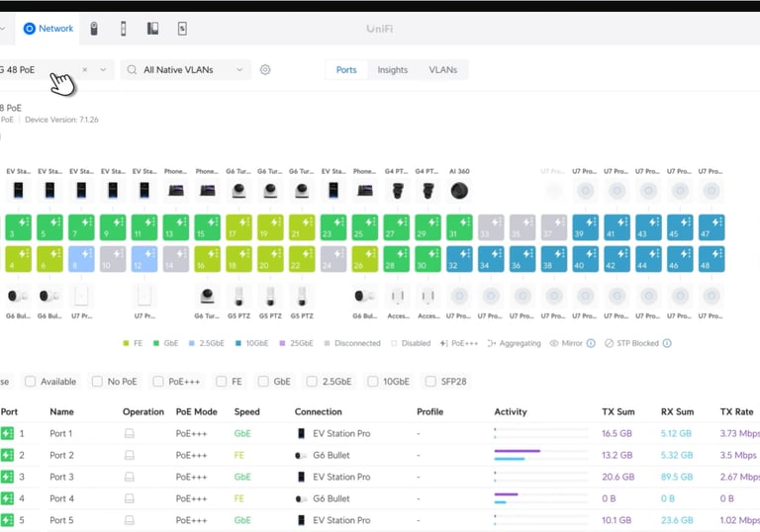
Task: Clear the selected 48 PoE device
Action: point(85,70)
